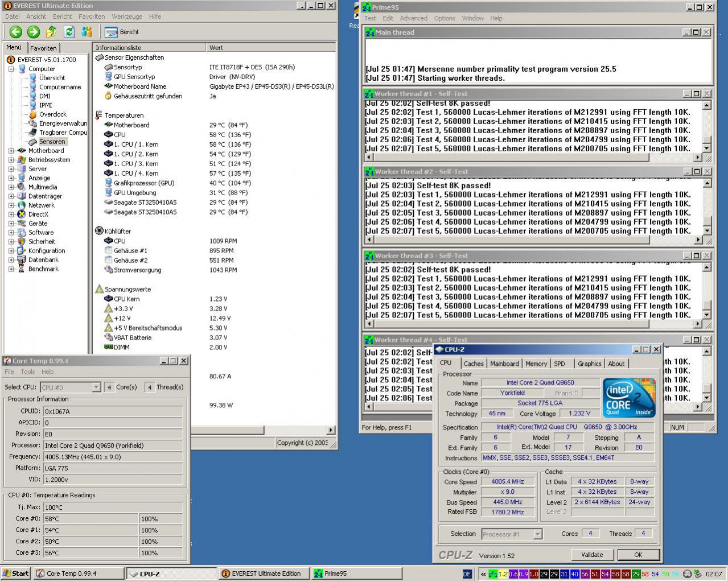This screenshot has width=728, height=582.
Task: Switch to About tab in CPU-Z
Action: click(616, 364)
